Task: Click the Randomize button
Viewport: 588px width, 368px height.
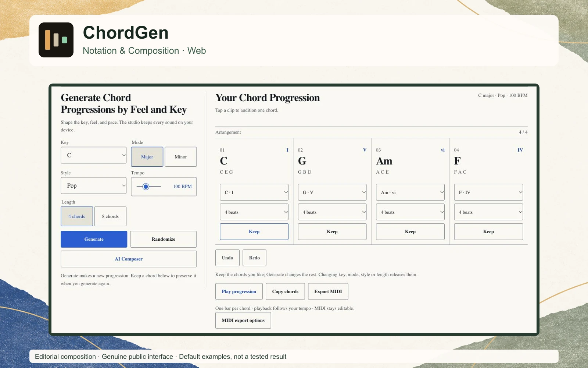Action: pos(164,239)
